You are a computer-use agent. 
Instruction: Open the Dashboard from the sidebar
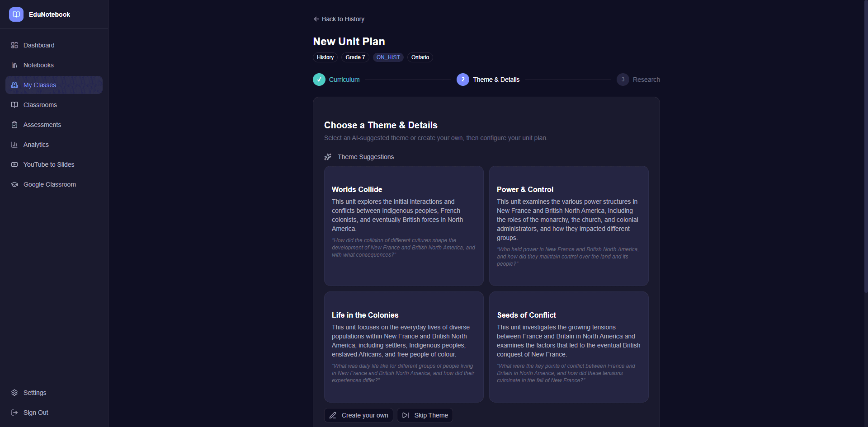tap(38, 45)
